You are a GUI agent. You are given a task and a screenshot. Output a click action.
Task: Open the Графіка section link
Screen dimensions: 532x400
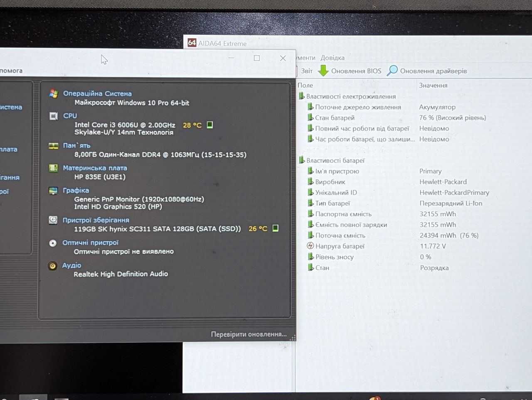pos(76,190)
